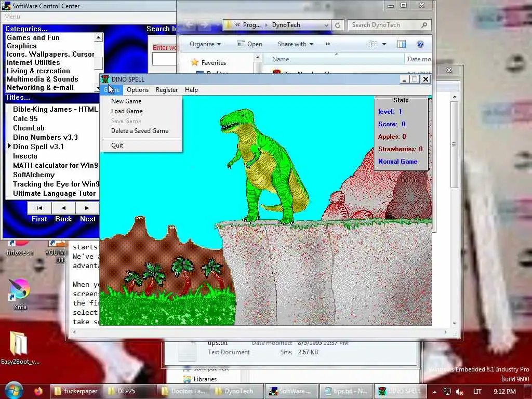Screen dimensions: 532x399
Task: Click the search word input field
Action: (164, 59)
